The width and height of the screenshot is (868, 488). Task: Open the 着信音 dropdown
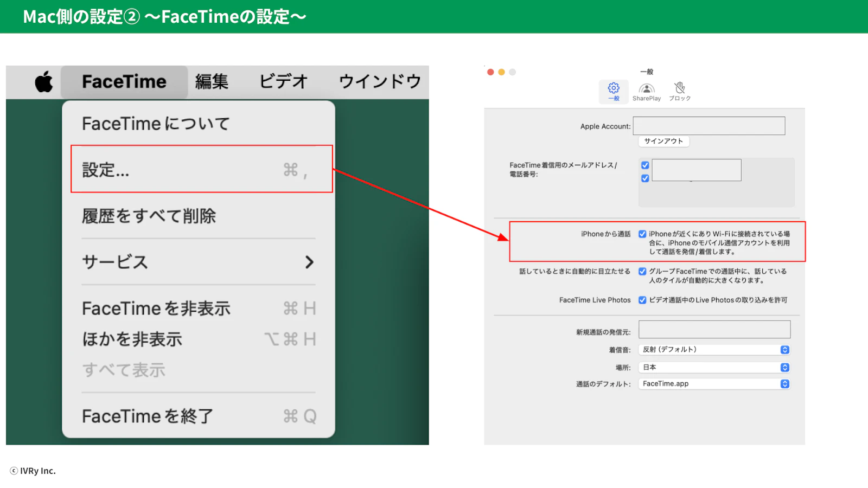pos(714,350)
